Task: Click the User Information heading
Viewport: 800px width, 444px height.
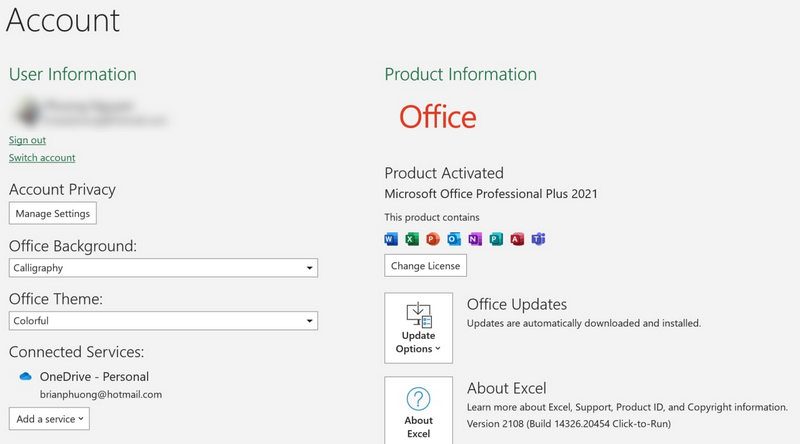Action: [x=72, y=75]
